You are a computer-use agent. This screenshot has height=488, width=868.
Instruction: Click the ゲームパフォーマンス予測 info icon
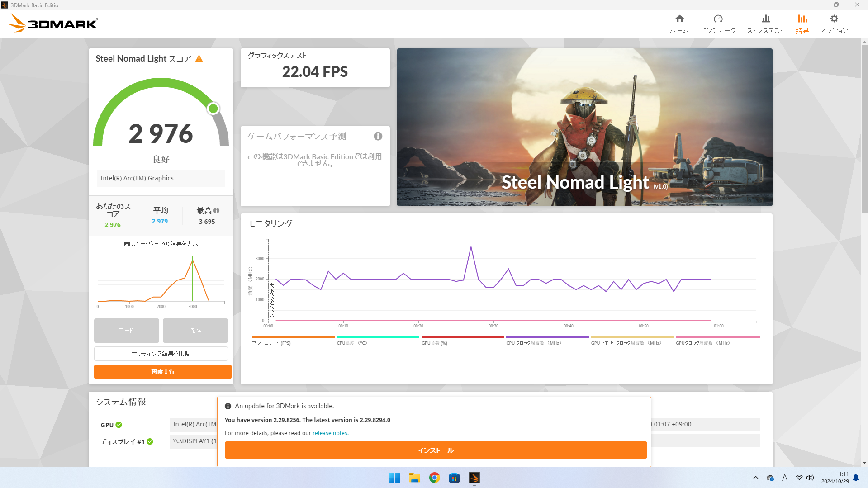coord(378,136)
